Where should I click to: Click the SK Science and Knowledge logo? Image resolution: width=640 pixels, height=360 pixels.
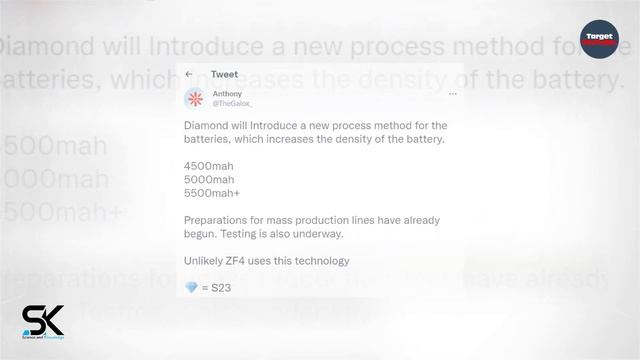43,322
